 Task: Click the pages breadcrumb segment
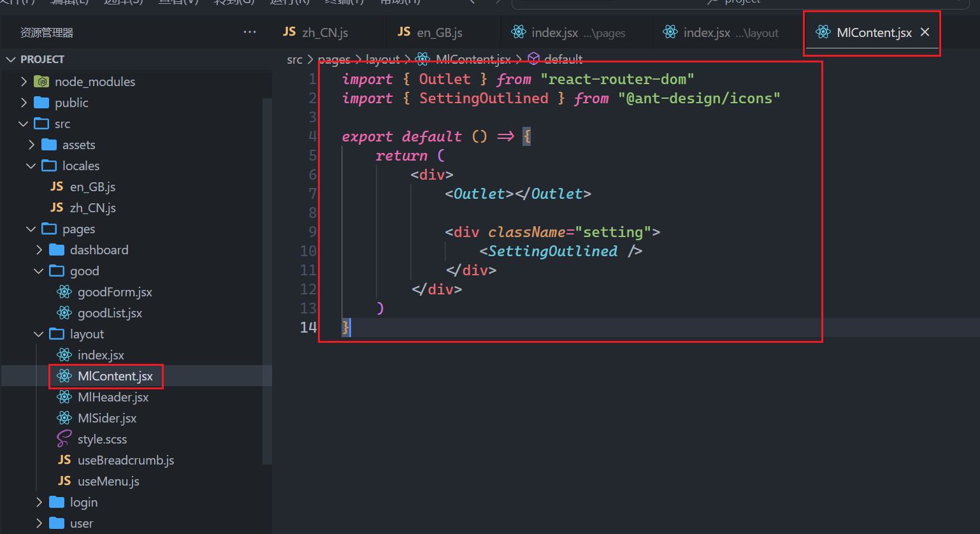tap(334, 59)
